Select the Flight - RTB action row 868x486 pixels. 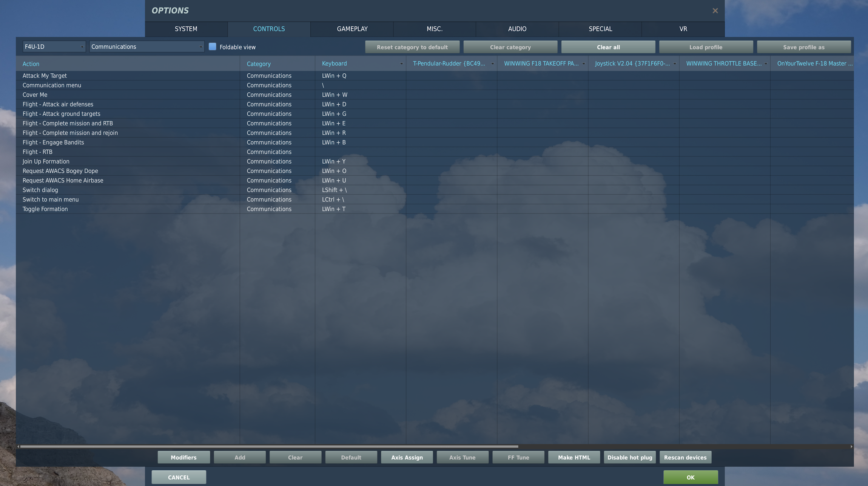(x=435, y=152)
